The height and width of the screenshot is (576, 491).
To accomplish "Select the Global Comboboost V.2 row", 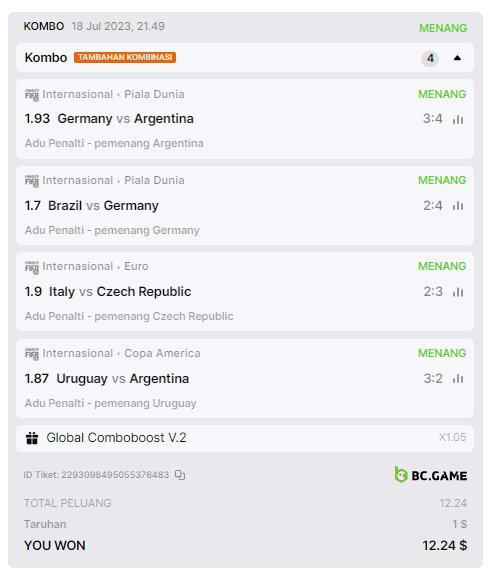I will coord(245,438).
